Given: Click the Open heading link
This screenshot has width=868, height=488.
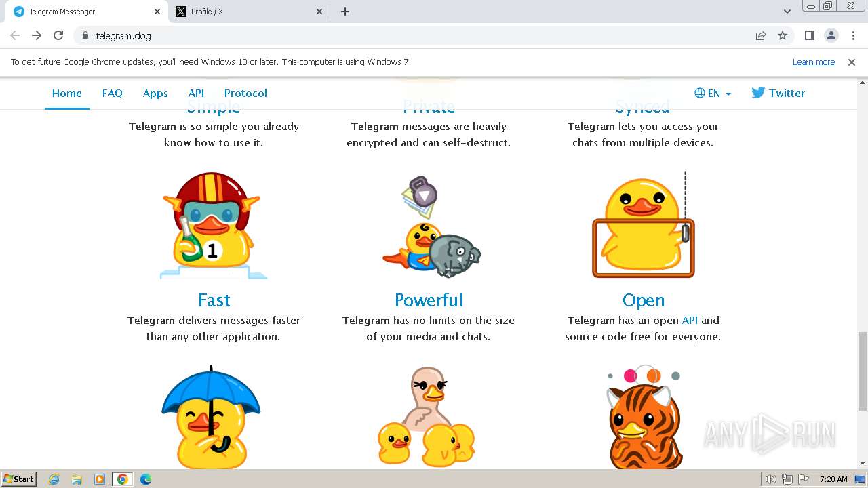Looking at the screenshot, I should tap(643, 300).
